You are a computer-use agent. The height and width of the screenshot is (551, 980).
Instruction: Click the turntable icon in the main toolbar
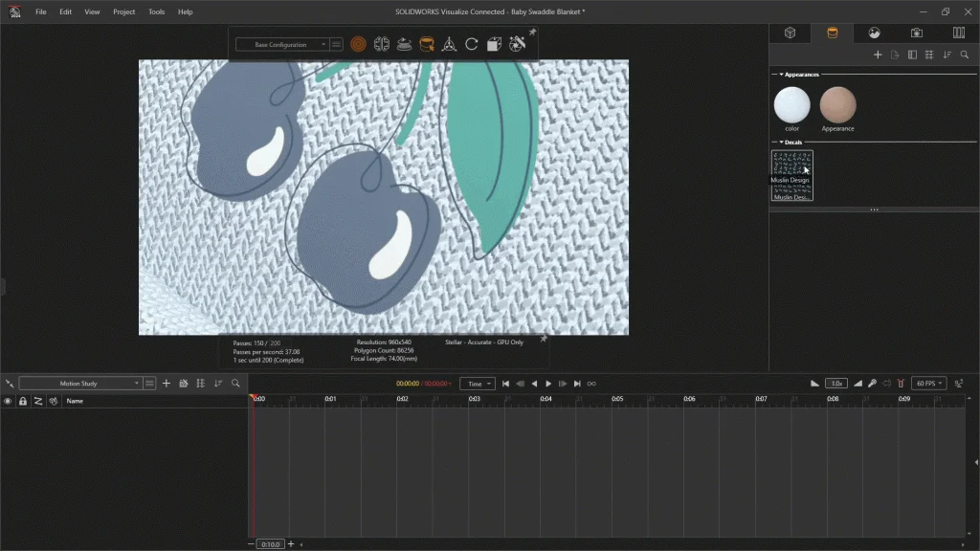(404, 44)
